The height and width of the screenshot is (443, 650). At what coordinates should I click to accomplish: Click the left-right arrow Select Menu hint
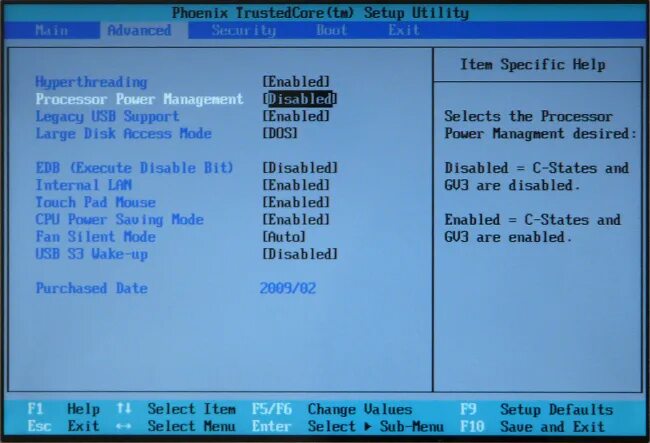[176, 426]
